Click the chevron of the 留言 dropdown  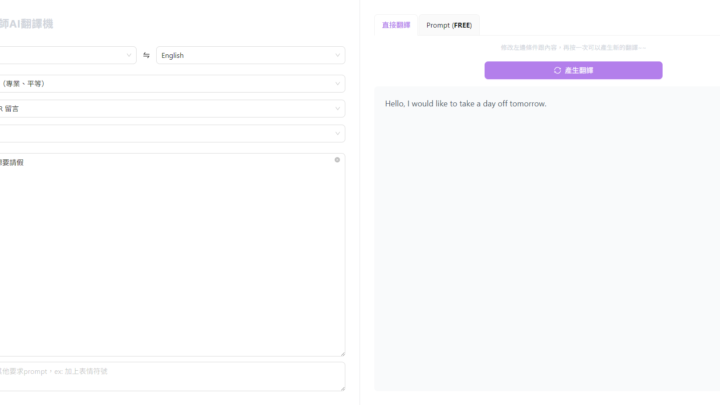click(x=337, y=108)
